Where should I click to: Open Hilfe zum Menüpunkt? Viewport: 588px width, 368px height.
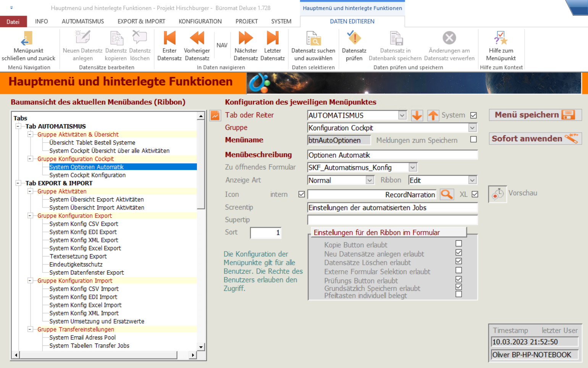coord(501,39)
